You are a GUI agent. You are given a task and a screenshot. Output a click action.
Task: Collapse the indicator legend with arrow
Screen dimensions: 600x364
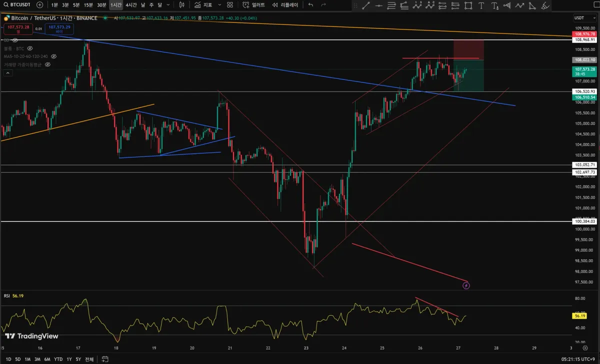[8, 73]
